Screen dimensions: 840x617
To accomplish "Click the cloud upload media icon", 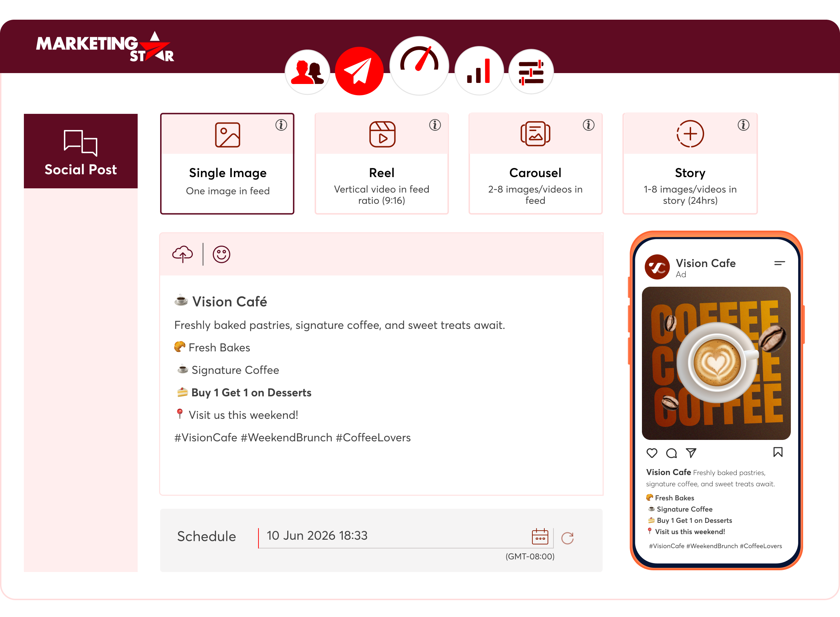I will tap(183, 254).
